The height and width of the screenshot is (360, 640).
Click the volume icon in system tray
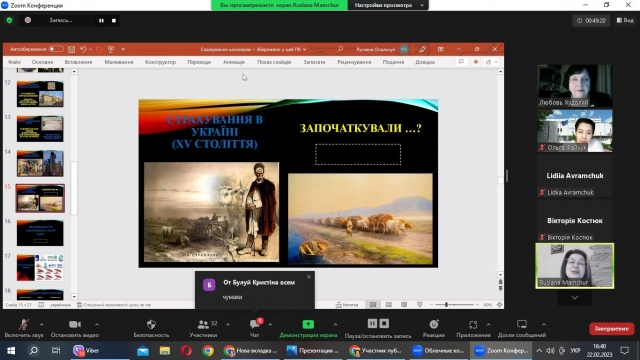551,351
